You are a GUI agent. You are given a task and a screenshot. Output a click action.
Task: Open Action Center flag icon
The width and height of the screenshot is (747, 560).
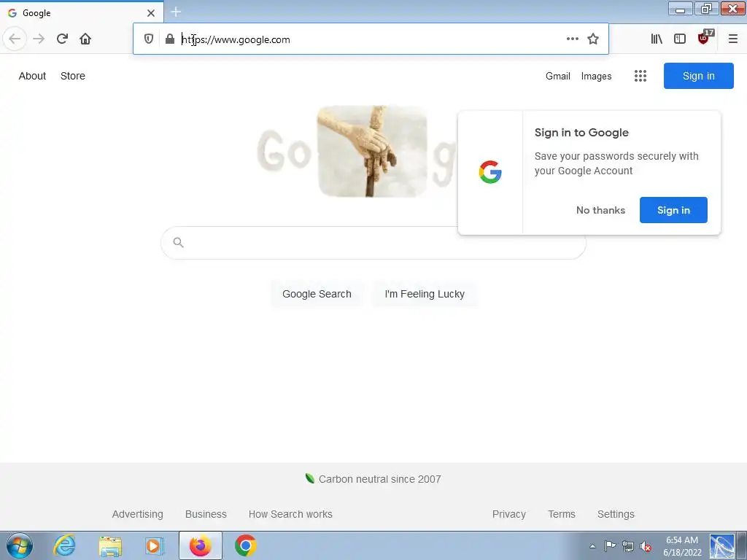[x=611, y=545]
